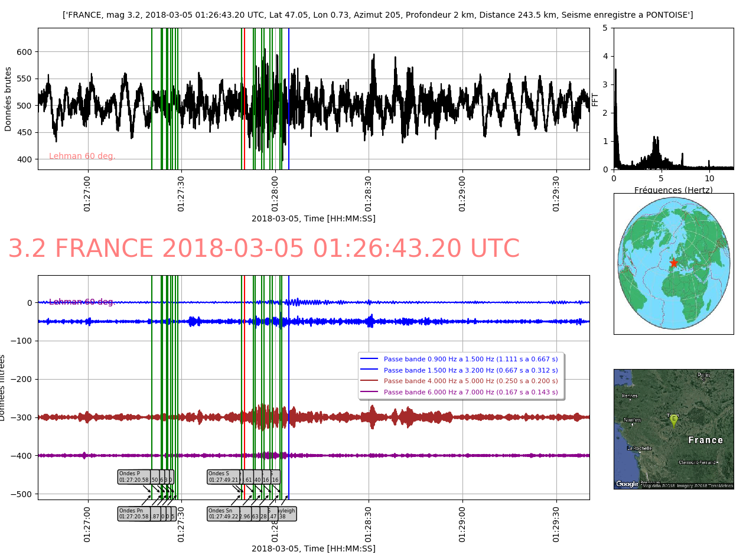756x555 pixels.
Task: Click the Google logo on the map
Action: click(627, 484)
